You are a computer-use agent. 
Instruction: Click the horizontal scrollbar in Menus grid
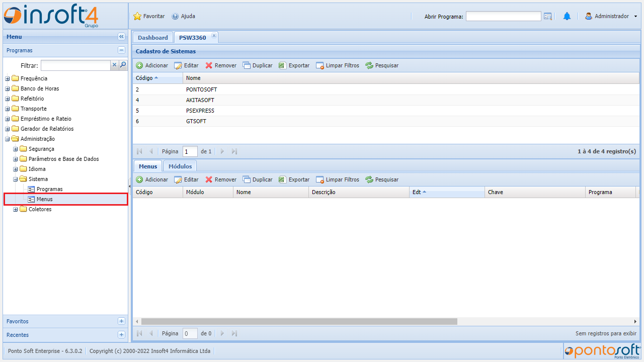coord(299,321)
